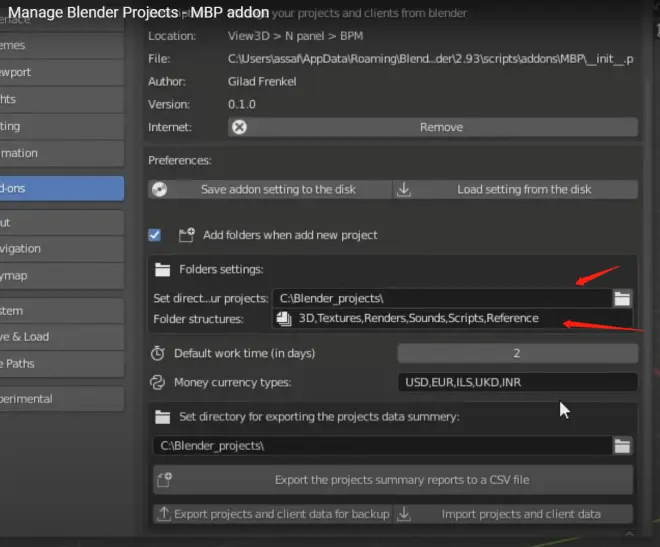This screenshot has height=547, width=660.
Task: Click the version number 0.1.0
Action: coord(242,104)
